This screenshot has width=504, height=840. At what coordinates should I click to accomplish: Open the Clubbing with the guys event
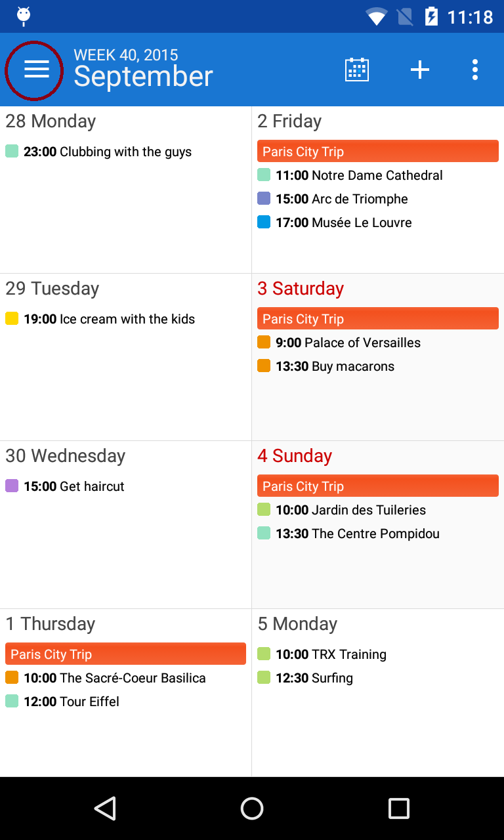click(x=108, y=152)
